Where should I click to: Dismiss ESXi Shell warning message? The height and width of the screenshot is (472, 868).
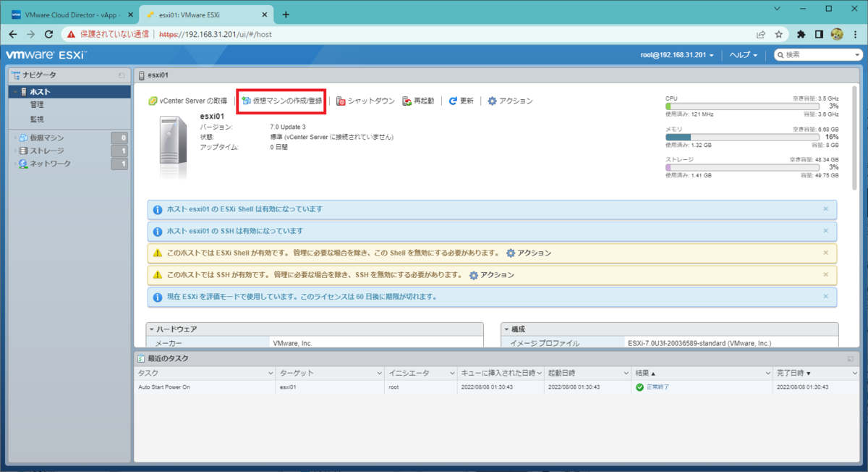coord(825,253)
